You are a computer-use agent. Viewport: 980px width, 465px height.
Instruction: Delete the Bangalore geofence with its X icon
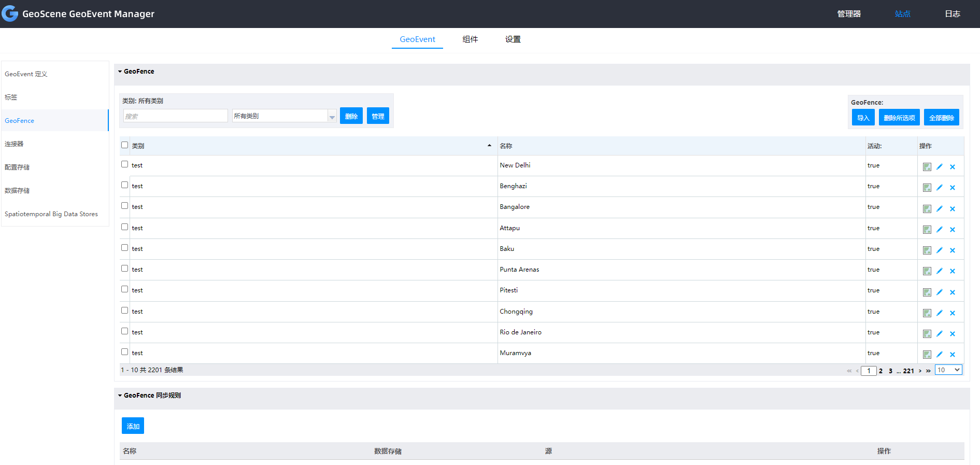tap(953, 209)
